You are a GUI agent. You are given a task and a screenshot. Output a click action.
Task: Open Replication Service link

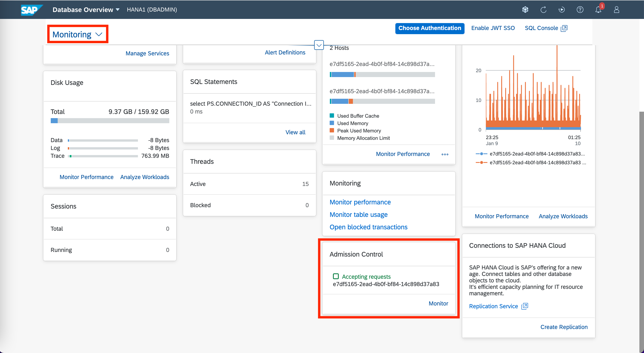tap(493, 306)
